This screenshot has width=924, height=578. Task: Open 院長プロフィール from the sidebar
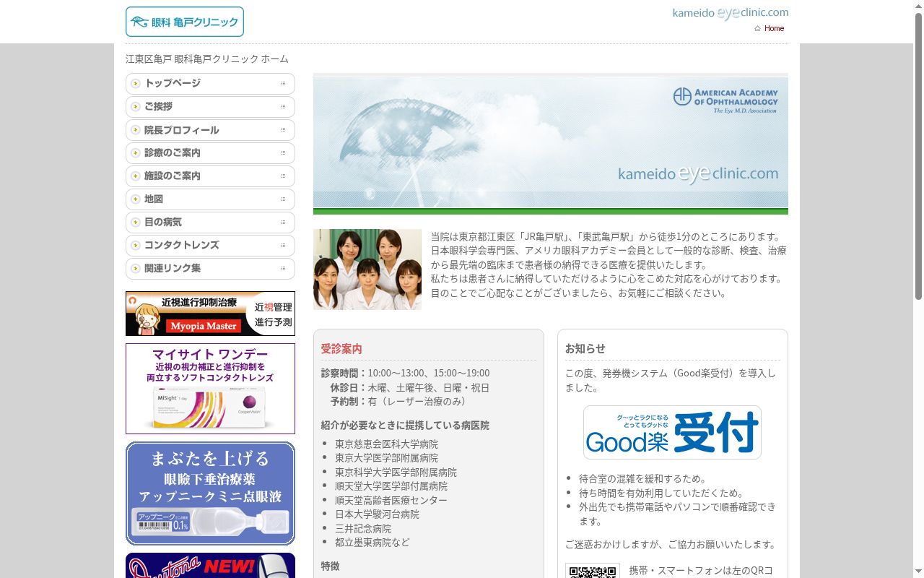(x=210, y=130)
